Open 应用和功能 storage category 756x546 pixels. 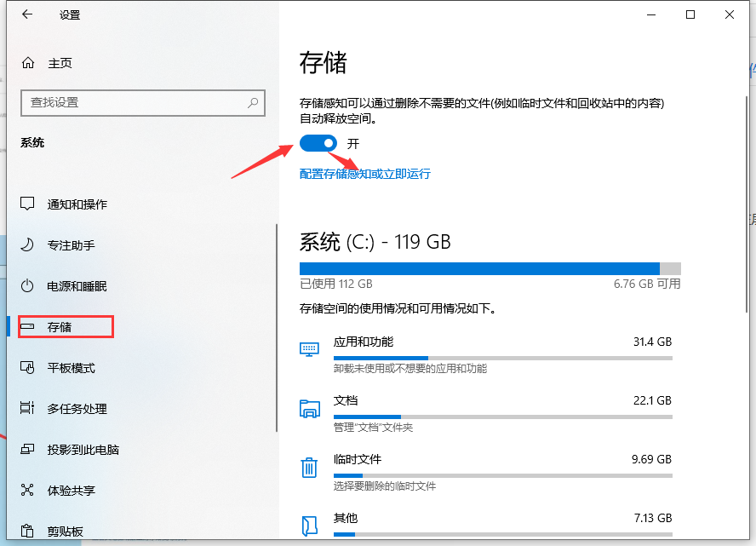click(x=363, y=342)
